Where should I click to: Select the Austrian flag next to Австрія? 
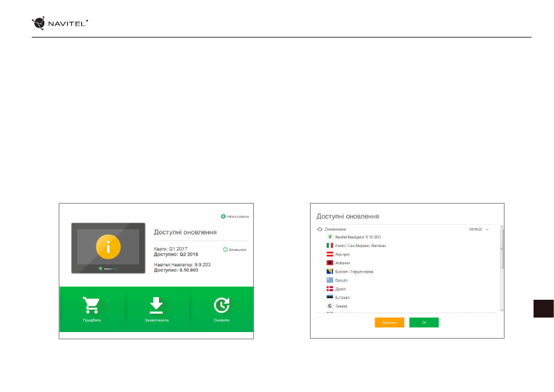(x=330, y=254)
